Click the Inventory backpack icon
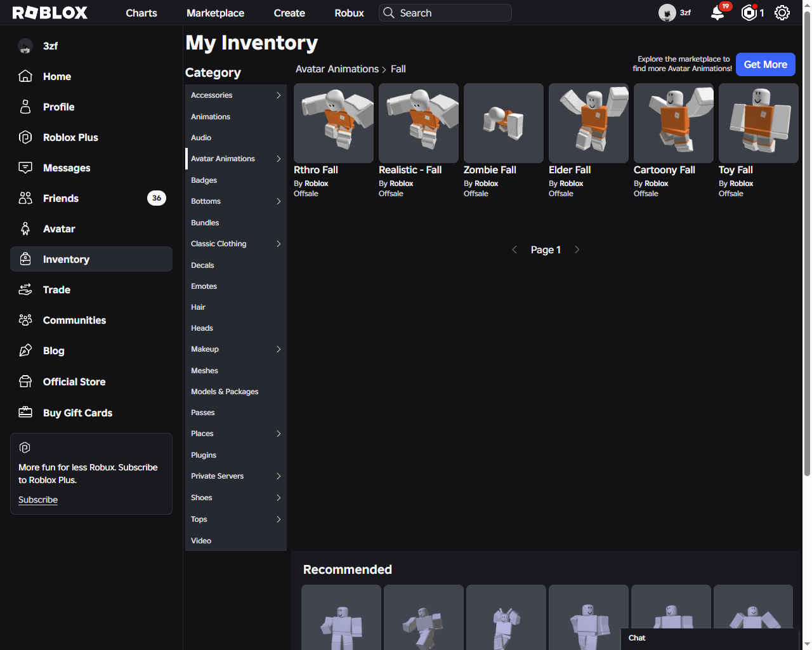Viewport: 812px width, 650px height. click(x=25, y=259)
